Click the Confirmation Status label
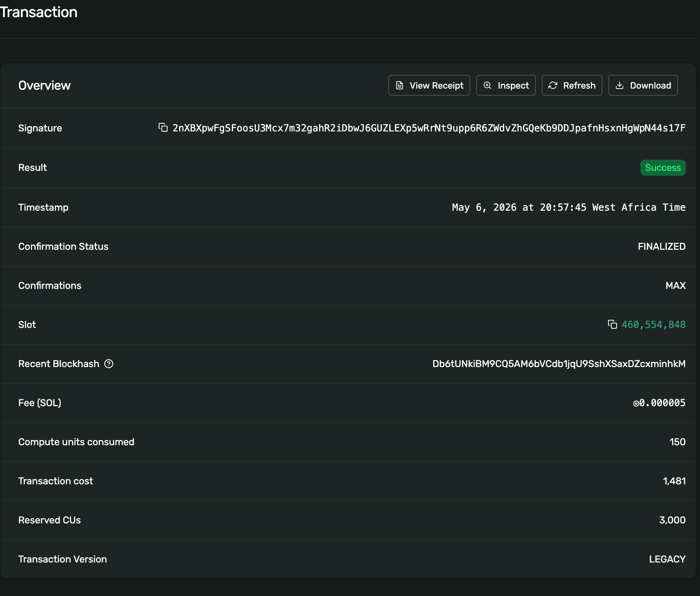700x596 pixels. tap(63, 246)
